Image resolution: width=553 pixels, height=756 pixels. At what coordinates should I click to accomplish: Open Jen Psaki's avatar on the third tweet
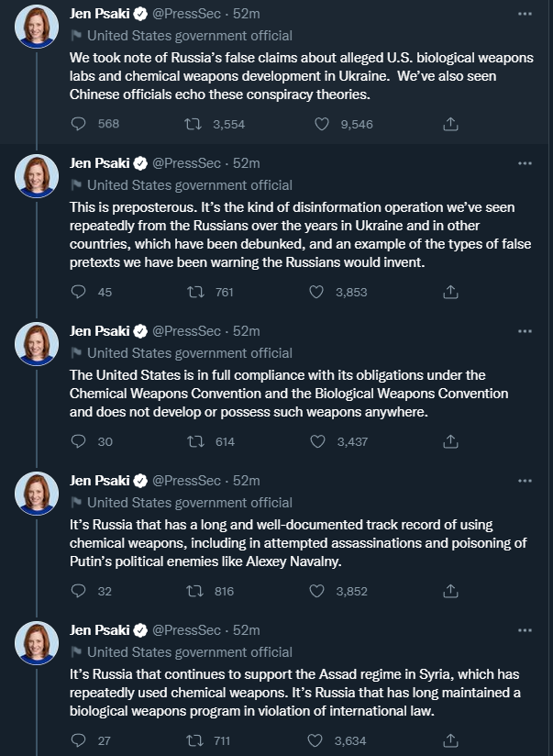(37, 344)
